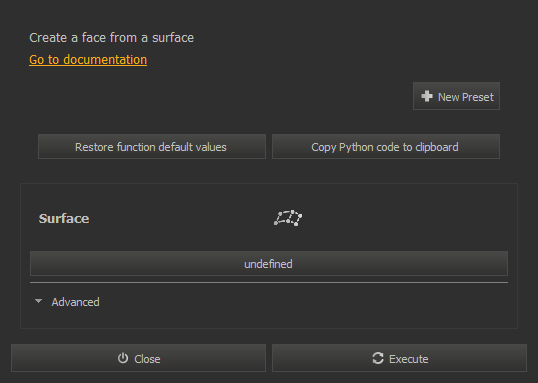Viewport: 538px width, 383px height.
Task: Select the undefined surface value field
Action: (269, 264)
